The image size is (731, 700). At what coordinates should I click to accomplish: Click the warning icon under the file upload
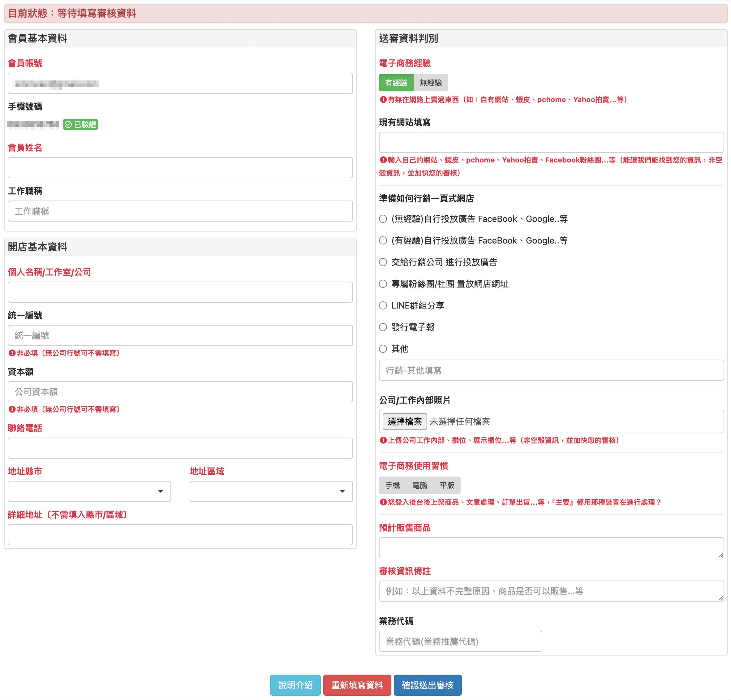[x=383, y=440]
